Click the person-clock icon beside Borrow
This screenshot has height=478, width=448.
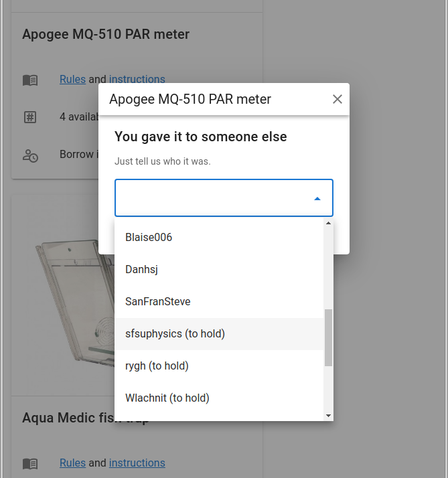pyautogui.click(x=30, y=155)
